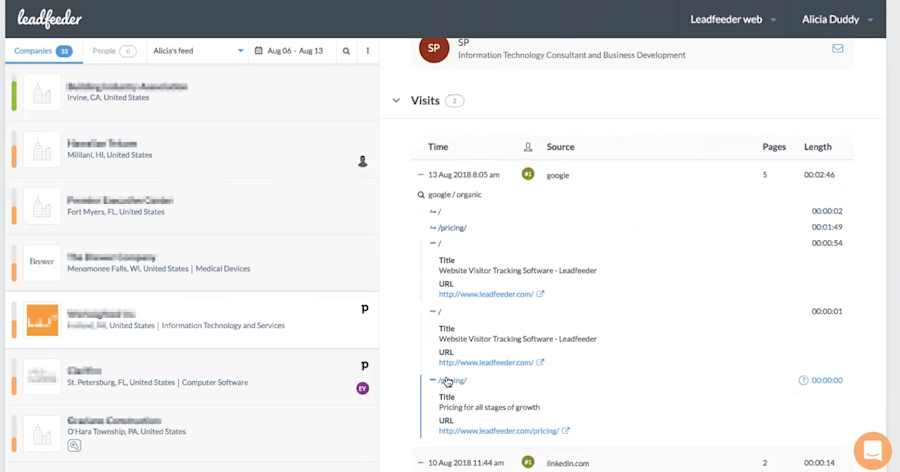Click the SP contact avatar
This screenshot has width=900, height=472.
tap(434, 49)
